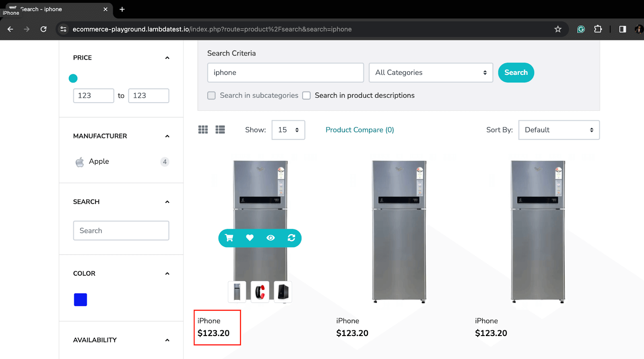Open the Show 15 items dropdown

point(288,130)
